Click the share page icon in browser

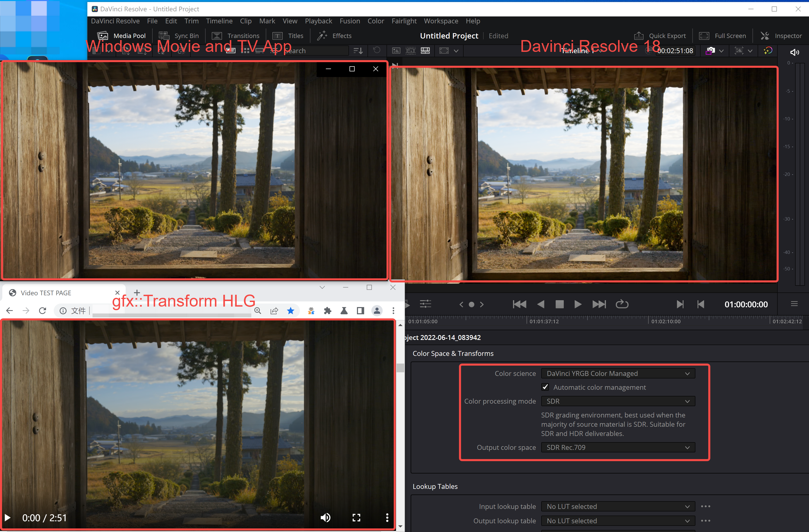coord(274,311)
